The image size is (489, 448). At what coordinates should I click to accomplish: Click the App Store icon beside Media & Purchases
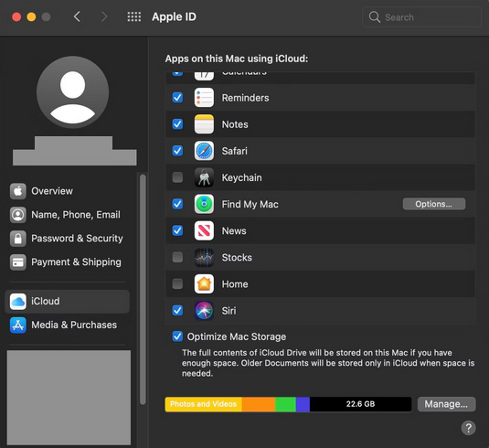click(x=17, y=325)
